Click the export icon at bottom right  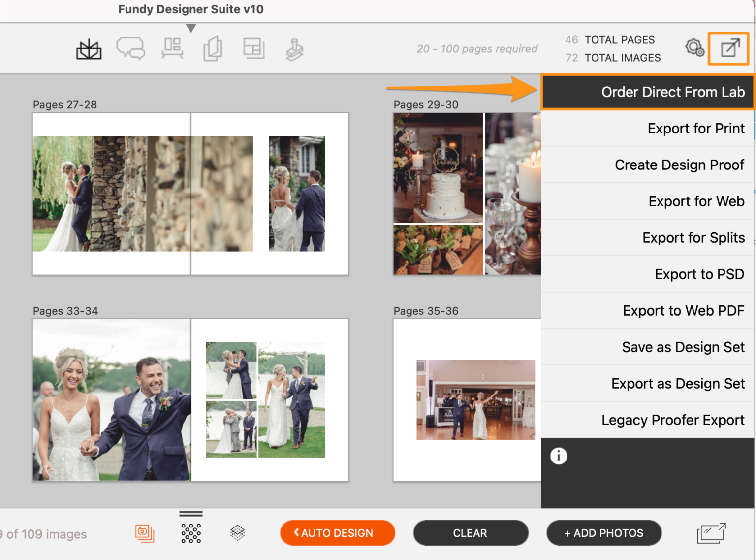[x=711, y=532]
